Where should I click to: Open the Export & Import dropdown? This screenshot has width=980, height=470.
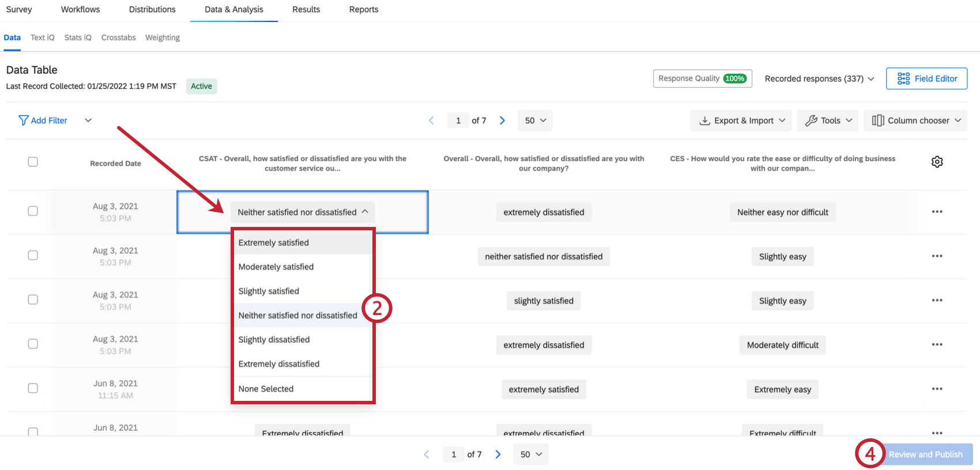click(x=741, y=120)
